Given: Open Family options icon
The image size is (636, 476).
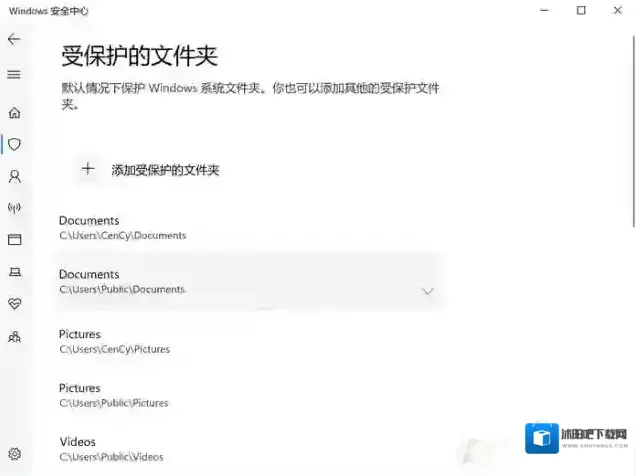Looking at the screenshot, I should [x=15, y=337].
